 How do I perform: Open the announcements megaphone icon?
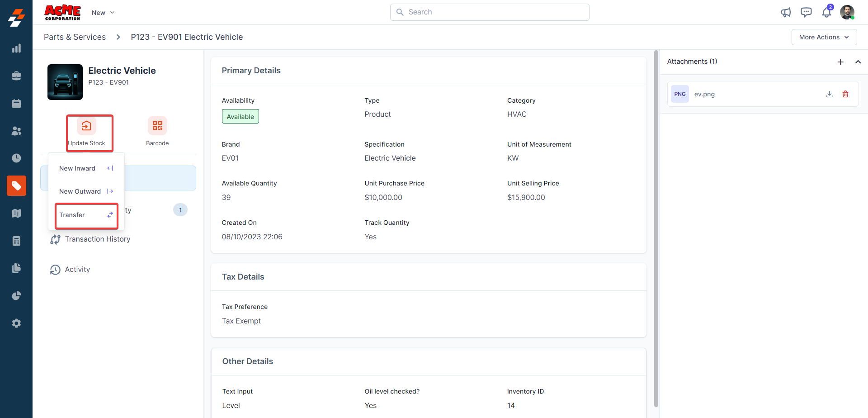(786, 12)
